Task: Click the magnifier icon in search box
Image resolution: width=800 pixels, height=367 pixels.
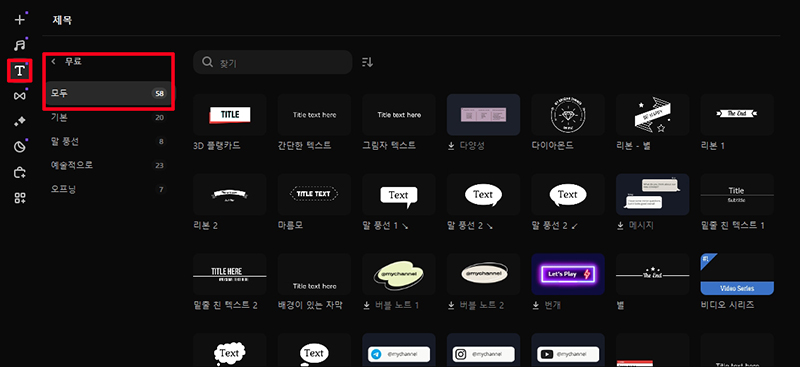Action: pos(207,62)
